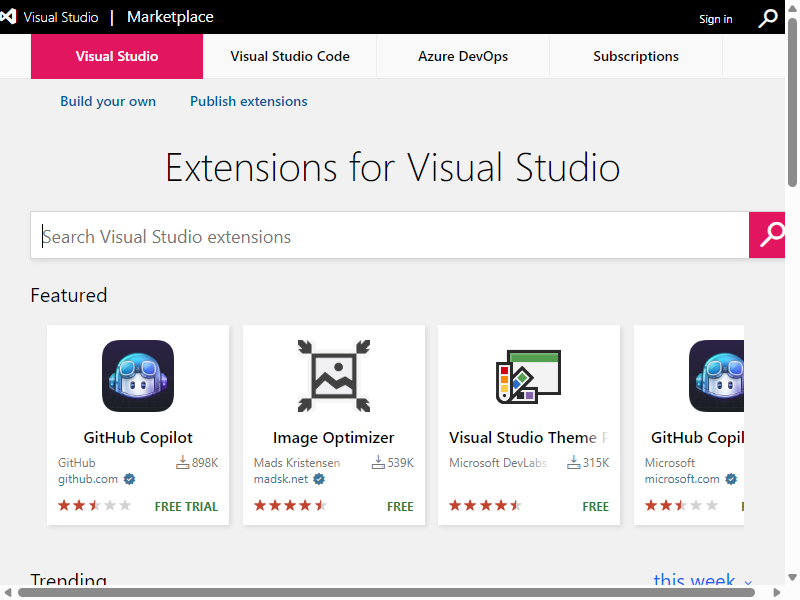This screenshot has height=600, width=800.
Task: Click download icon beside 539K
Action: 378,462
